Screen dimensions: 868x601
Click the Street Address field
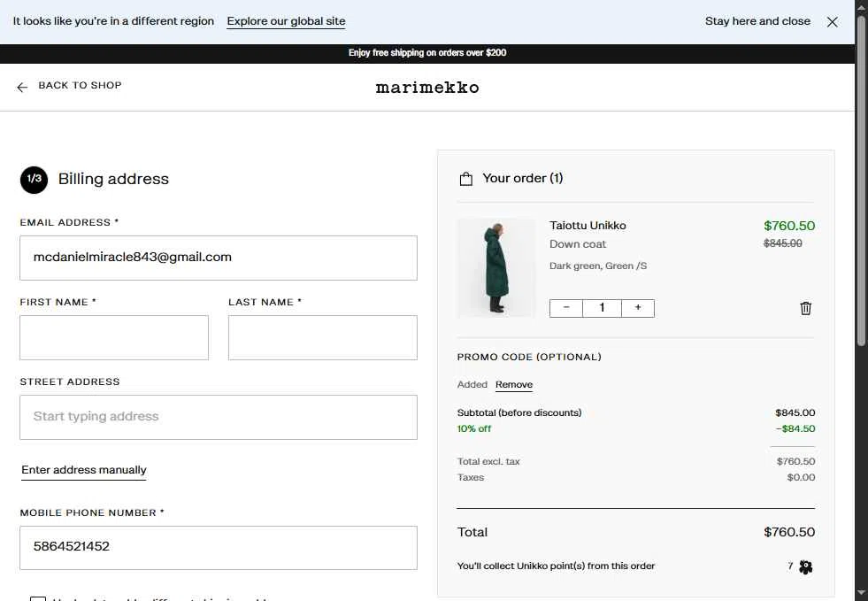click(x=219, y=417)
